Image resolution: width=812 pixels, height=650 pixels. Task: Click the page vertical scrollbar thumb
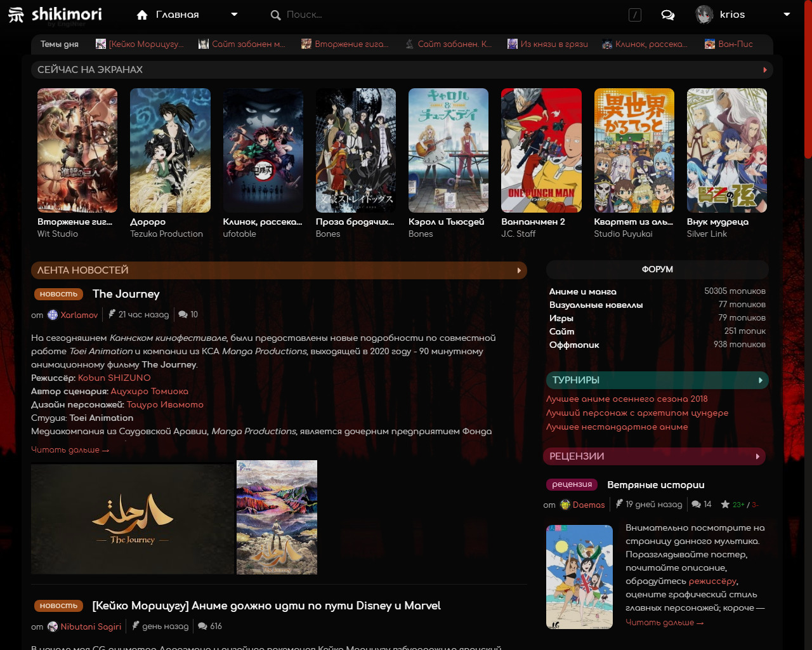808,79
